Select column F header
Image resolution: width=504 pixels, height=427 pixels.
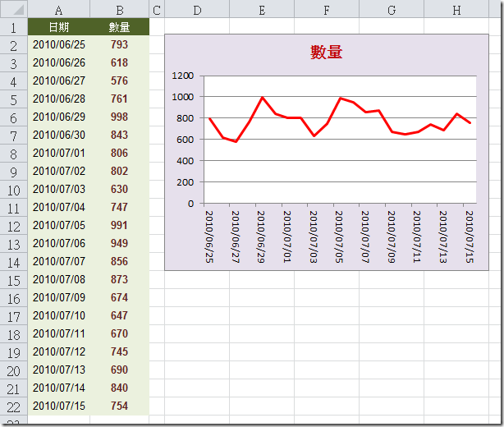pos(327,9)
